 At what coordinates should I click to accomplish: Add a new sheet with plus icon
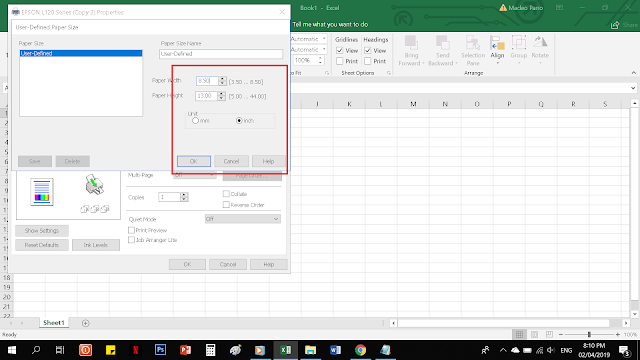coord(85,323)
